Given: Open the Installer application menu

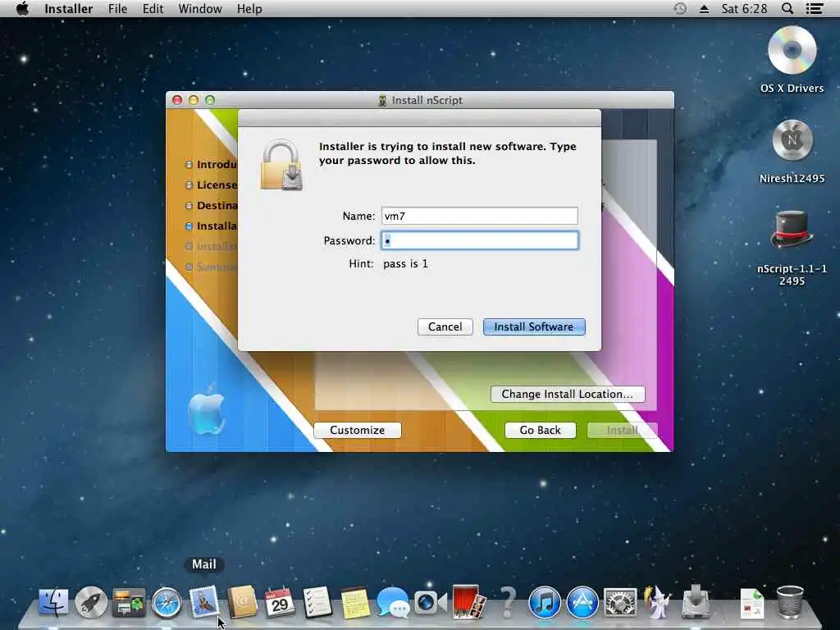Looking at the screenshot, I should [69, 8].
